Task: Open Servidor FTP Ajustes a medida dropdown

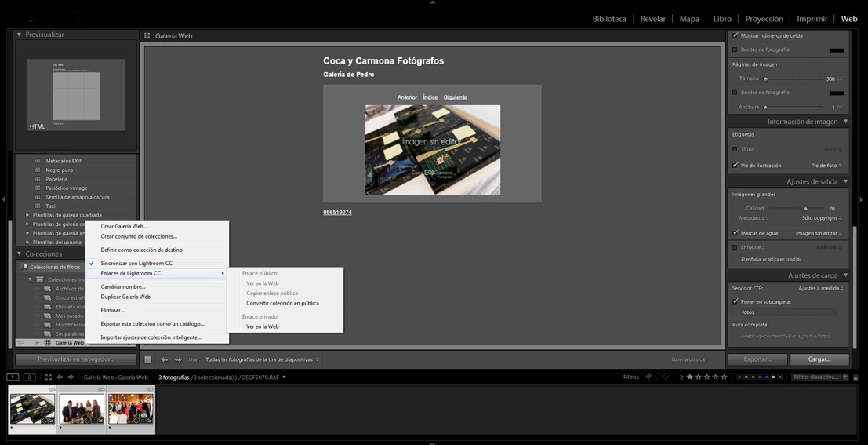Action: [x=820, y=289]
